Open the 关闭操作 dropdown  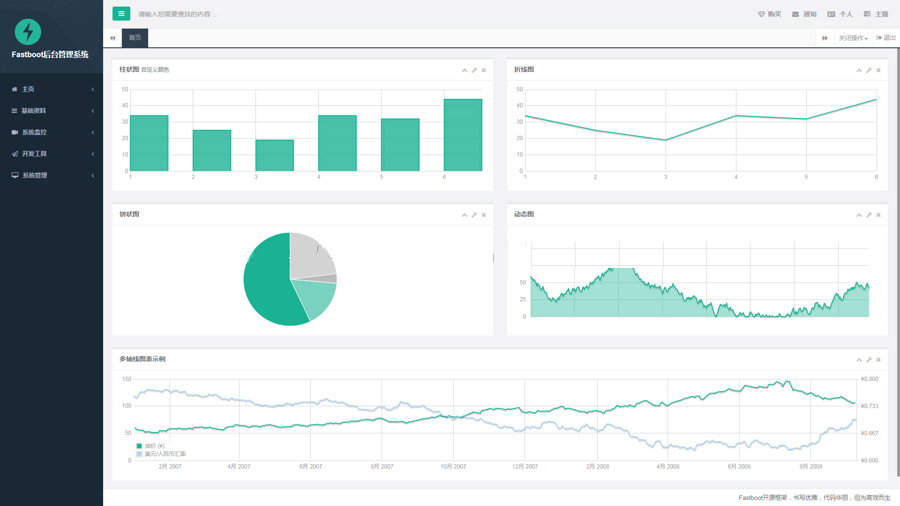[853, 38]
